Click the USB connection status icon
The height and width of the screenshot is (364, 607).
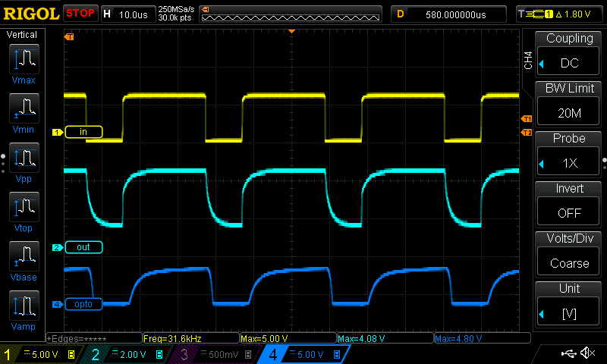(x=568, y=353)
